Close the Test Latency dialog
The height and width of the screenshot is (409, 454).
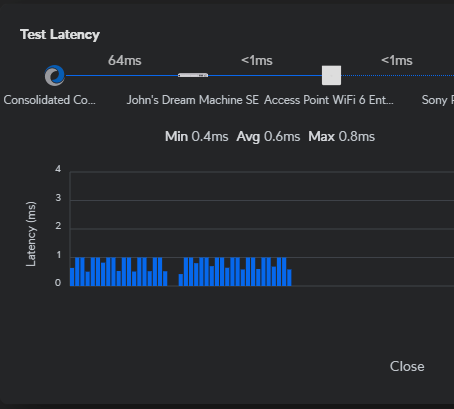[407, 366]
